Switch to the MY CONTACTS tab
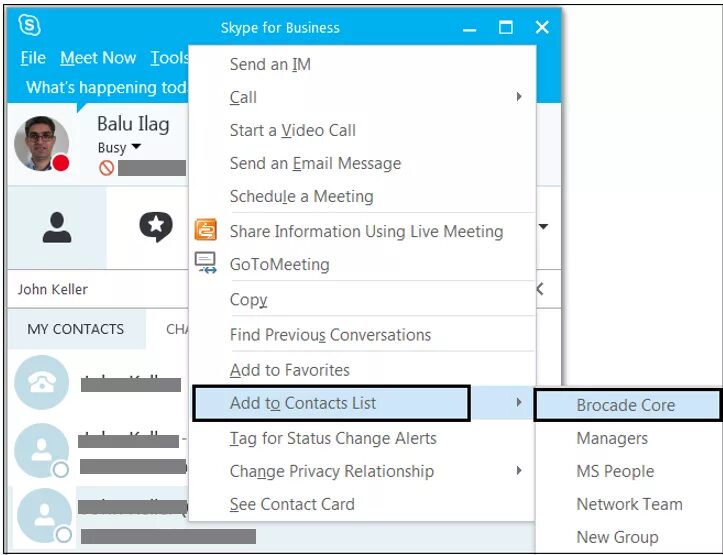The width and height of the screenshot is (723, 555). [76, 329]
